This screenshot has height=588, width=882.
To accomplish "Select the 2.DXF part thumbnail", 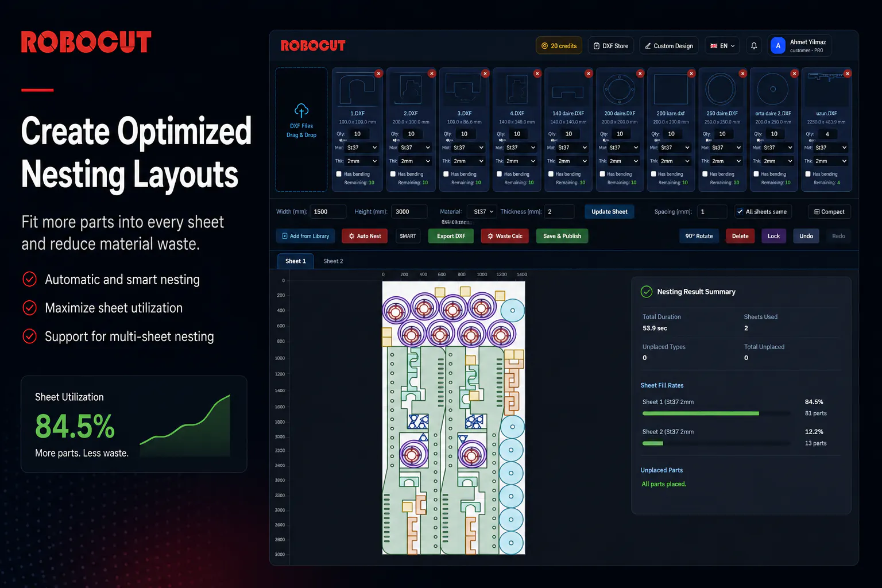I will point(411,90).
